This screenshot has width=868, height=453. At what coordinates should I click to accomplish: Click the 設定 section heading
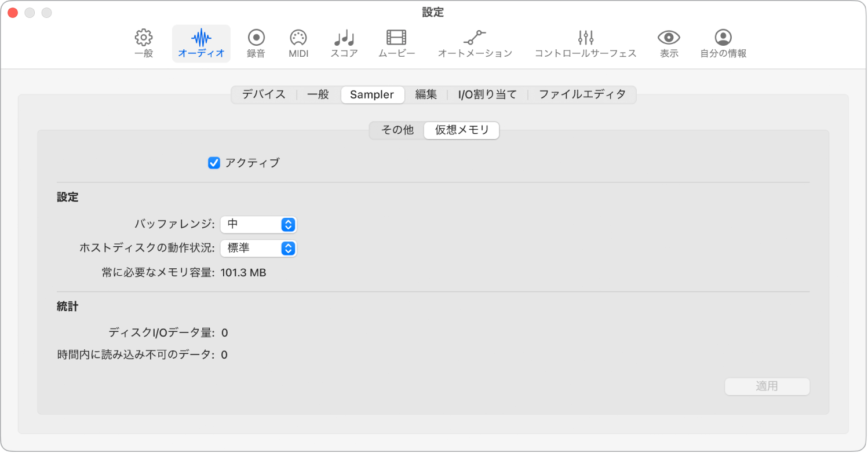tap(67, 197)
